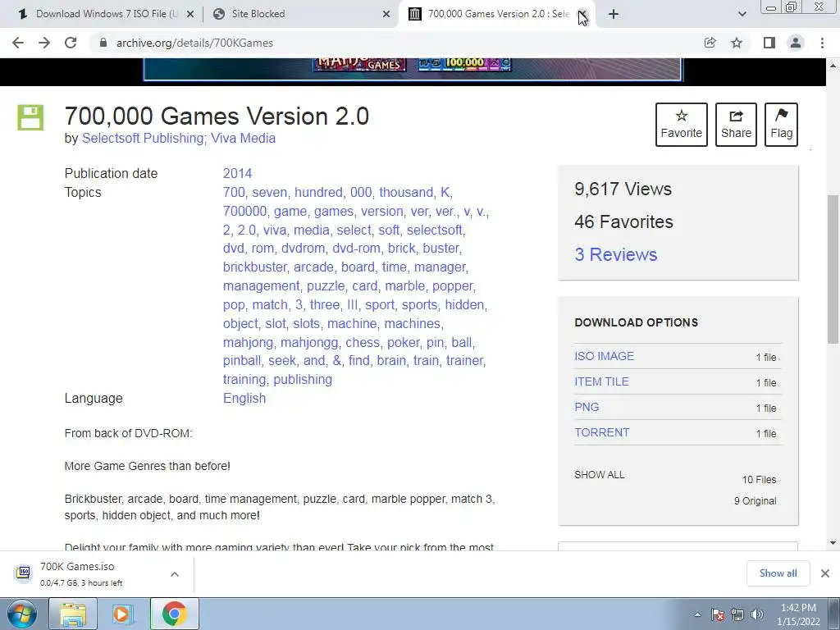Open Chrome side panel

pyautogui.click(x=769, y=43)
